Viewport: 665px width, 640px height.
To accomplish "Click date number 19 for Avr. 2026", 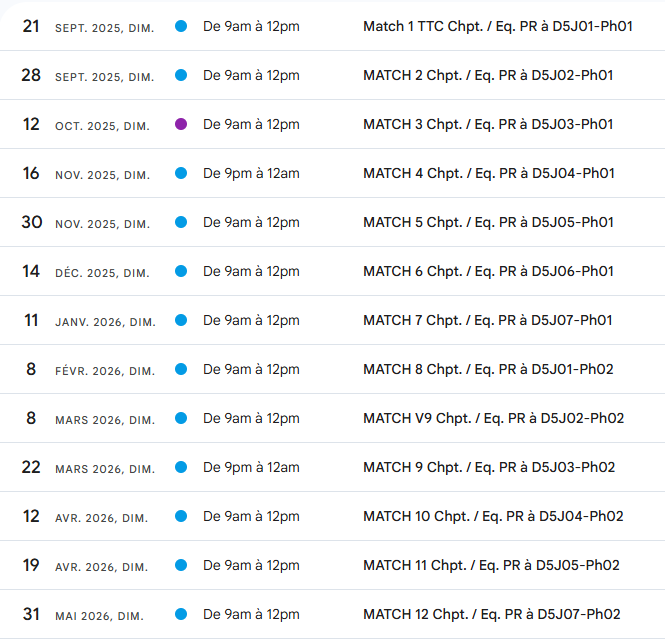I will coord(31,565).
